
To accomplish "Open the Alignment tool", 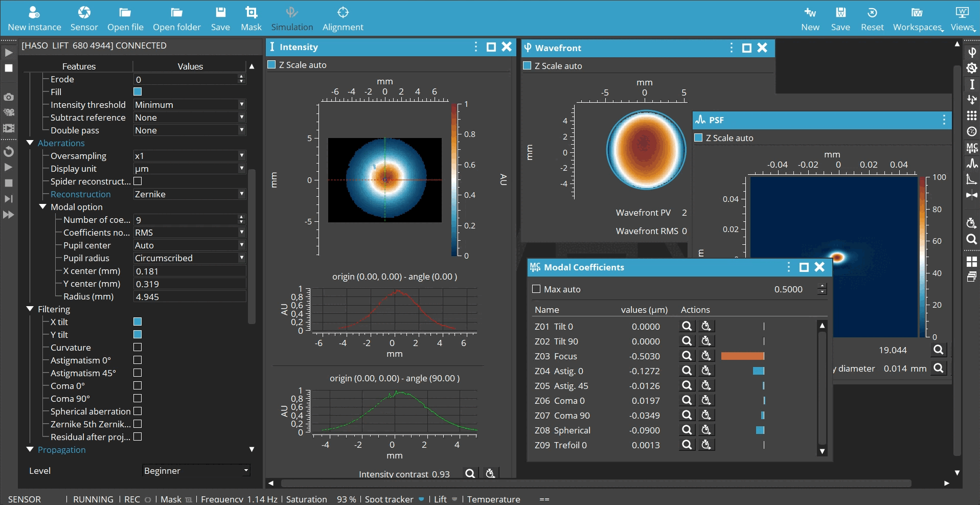I will point(343,19).
